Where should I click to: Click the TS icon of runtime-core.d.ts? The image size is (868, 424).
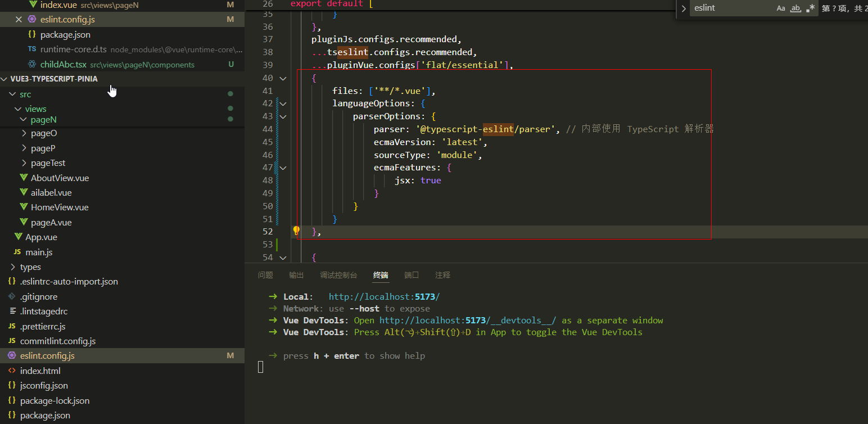point(32,49)
